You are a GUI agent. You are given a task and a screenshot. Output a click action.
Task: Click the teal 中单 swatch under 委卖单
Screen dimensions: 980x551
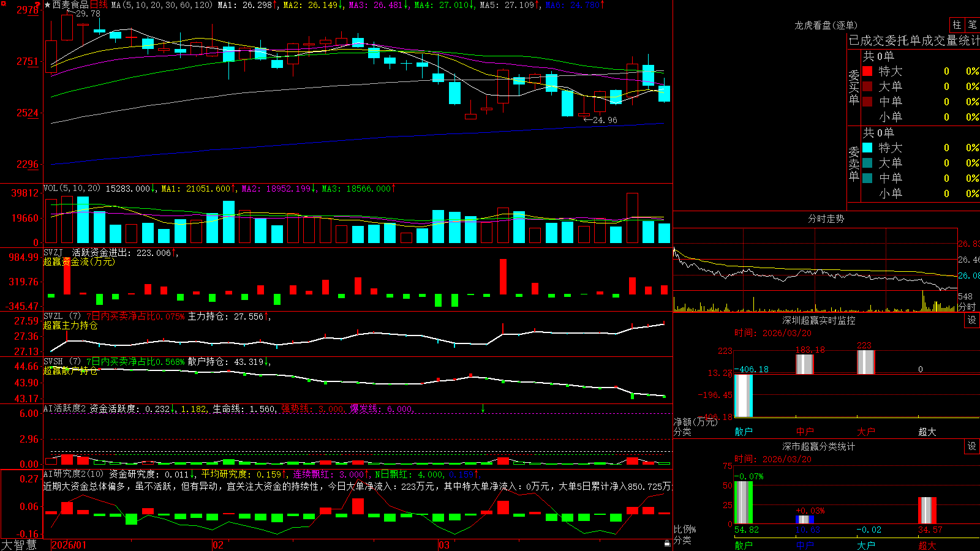pyautogui.click(x=867, y=178)
